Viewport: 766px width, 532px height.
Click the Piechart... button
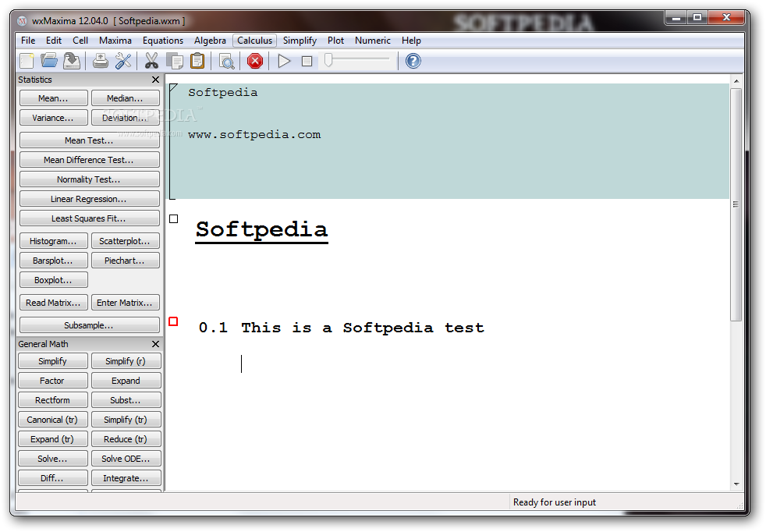pos(126,261)
